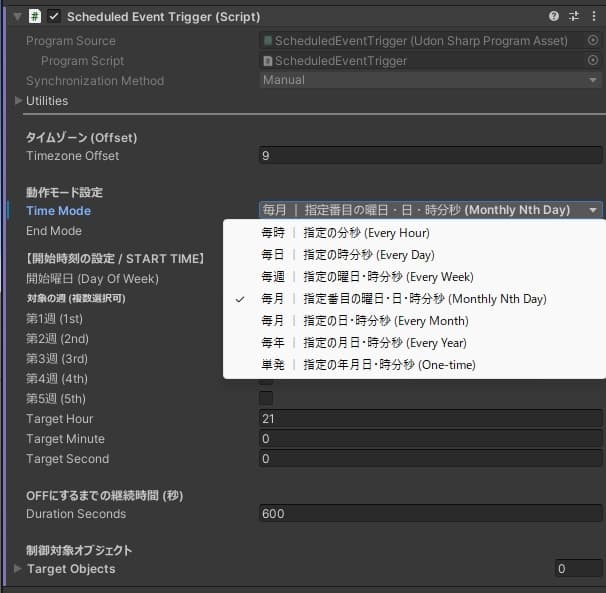
Task: Select checked Monthly Nth Day option
Action: pos(414,299)
